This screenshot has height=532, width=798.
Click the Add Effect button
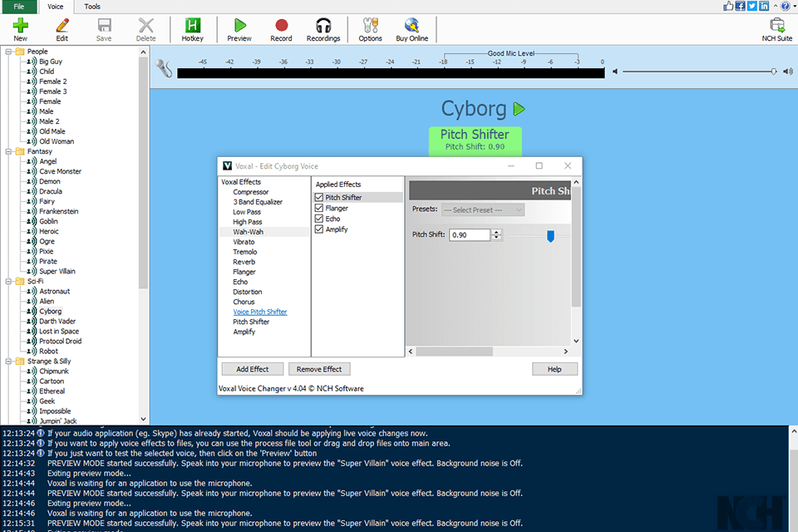pyautogui.click(x=252, y=369)
